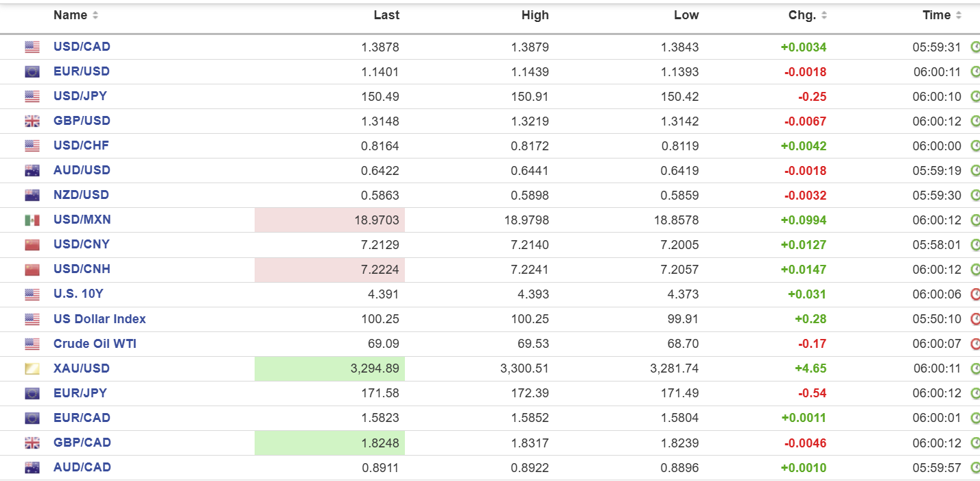This screenshot has height=481, width=980.
Task: Sort table by the Name column arrows
Action: 95,15
